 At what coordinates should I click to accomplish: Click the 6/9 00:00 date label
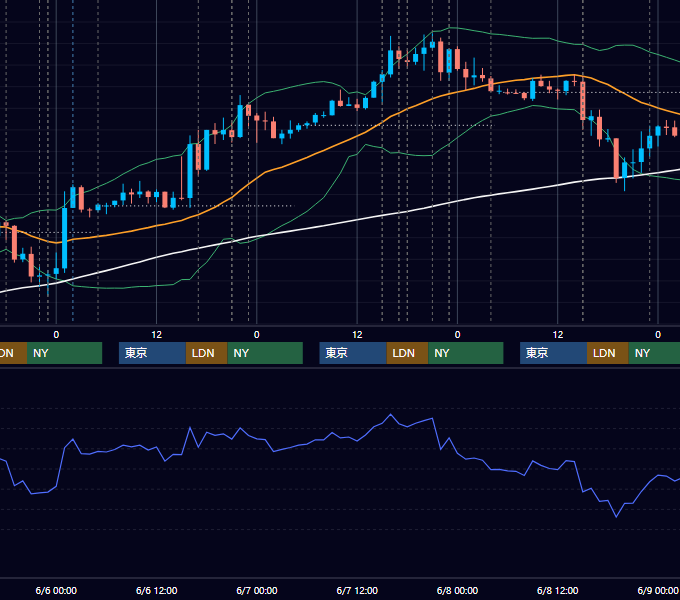point(658,590)
